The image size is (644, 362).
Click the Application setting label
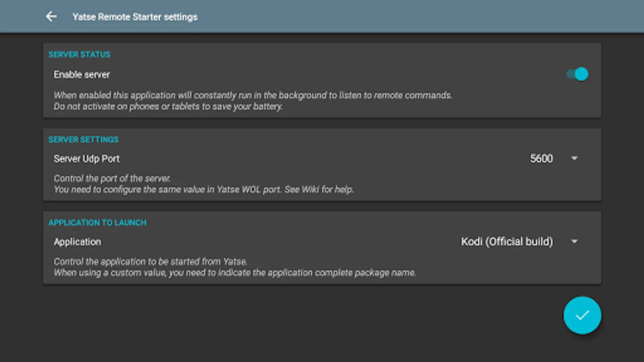click(77, 242)
